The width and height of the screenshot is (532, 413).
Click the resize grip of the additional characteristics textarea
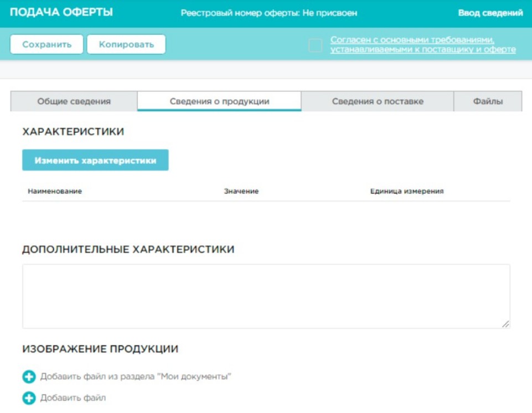[505, 324]
